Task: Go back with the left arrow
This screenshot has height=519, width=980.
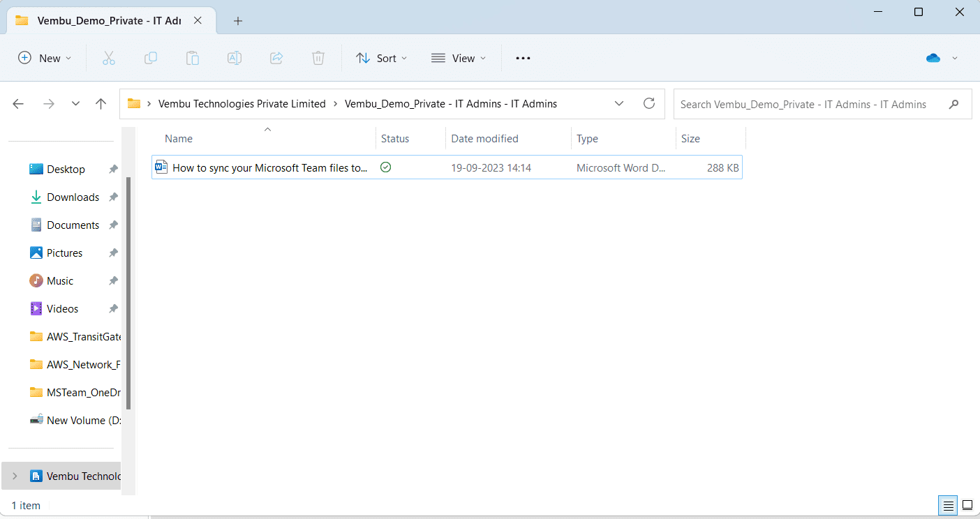Action: pos(18,104)
